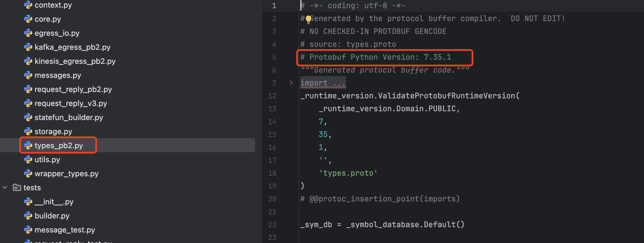The height and width of the screenshot is (243, 644).
Task: Collapse the tests folder chevron
Action: pyautogui.click(x=5, y=187)
